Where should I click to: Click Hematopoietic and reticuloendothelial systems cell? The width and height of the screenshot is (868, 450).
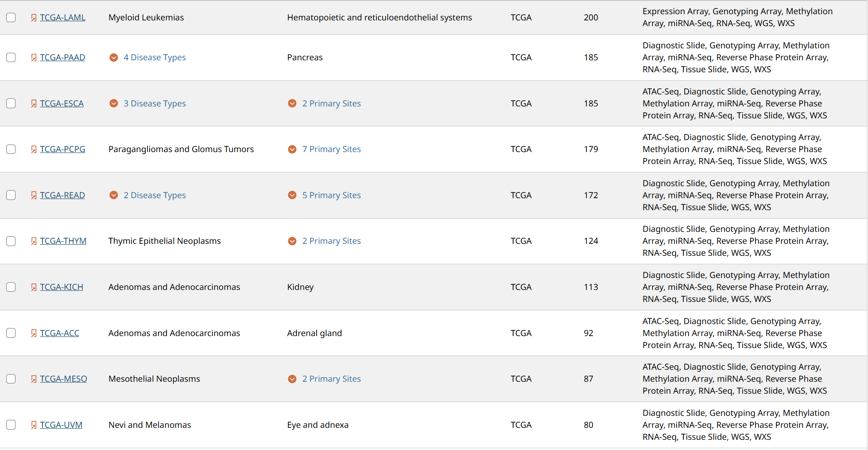[x=380, y=17]
